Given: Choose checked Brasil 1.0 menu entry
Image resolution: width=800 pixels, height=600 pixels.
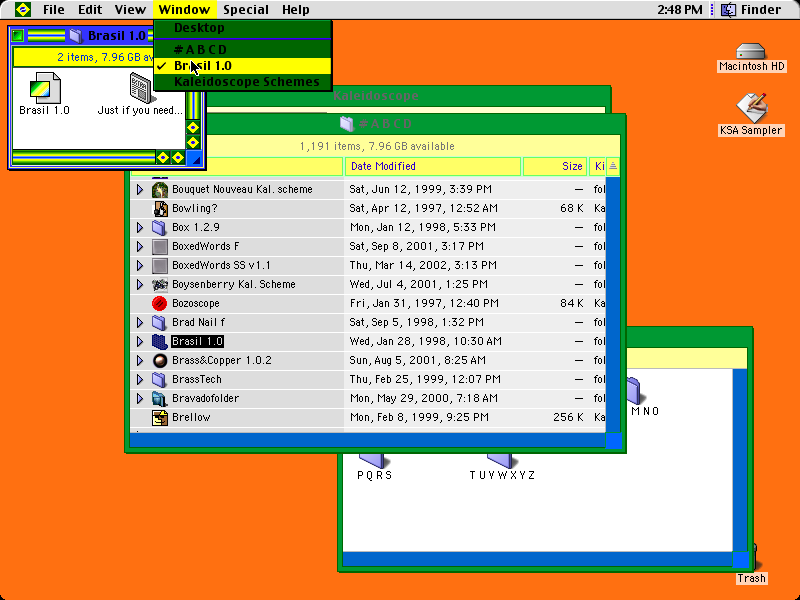Looking at the screenshot, I should click(x=243, y=66).
